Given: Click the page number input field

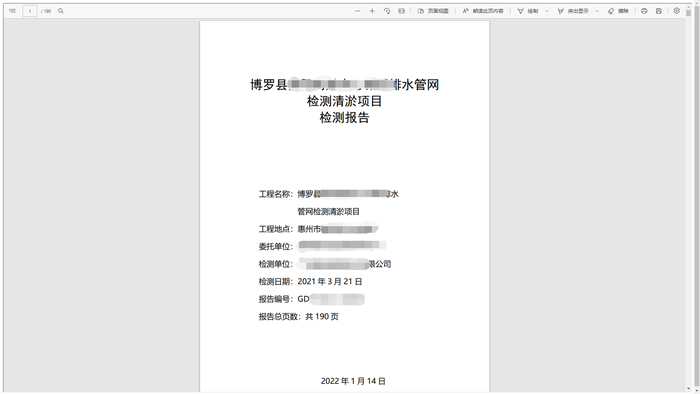Looking at the screenshot, I should coord(30,11).
